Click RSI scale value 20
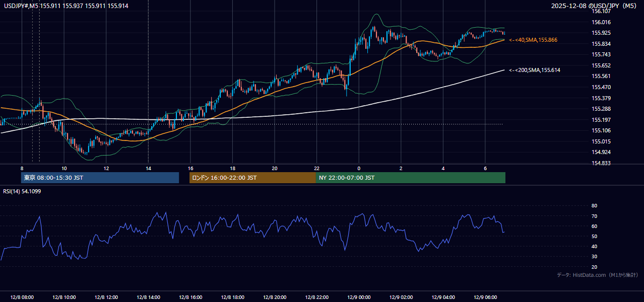The image size is (644, 302). coord(595,267)
